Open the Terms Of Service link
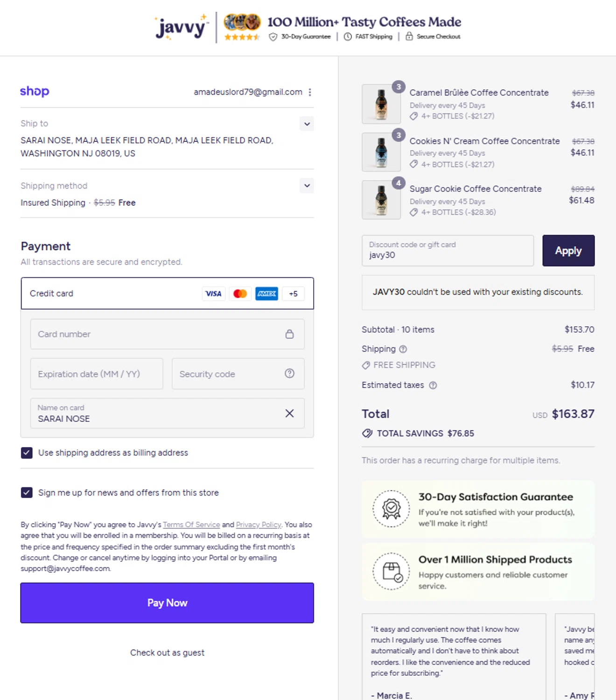 coord(191,525)
